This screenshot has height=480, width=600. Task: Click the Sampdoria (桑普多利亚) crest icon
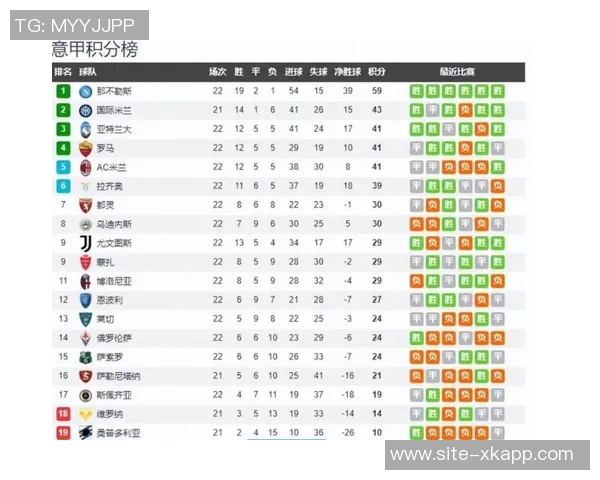point(86,433)
